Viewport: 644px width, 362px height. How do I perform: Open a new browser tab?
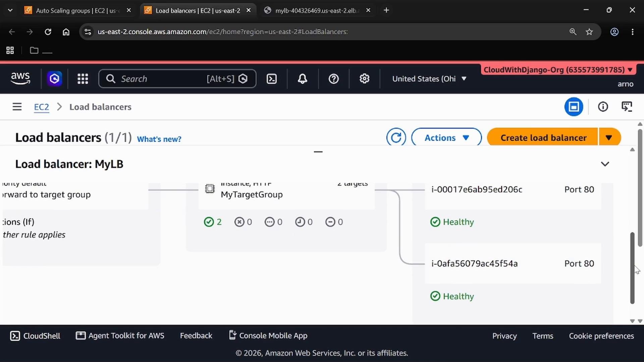[x=386, y=10]
